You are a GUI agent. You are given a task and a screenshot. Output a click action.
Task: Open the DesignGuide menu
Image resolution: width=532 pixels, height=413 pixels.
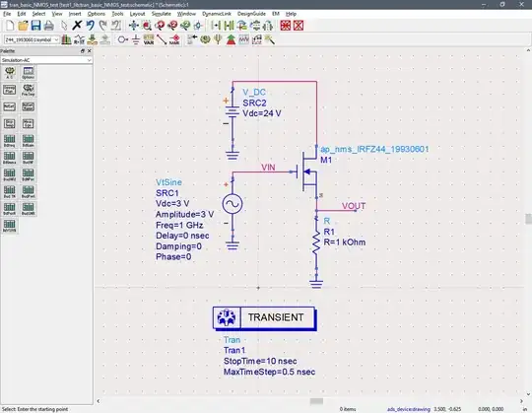[x=251, y=14]
